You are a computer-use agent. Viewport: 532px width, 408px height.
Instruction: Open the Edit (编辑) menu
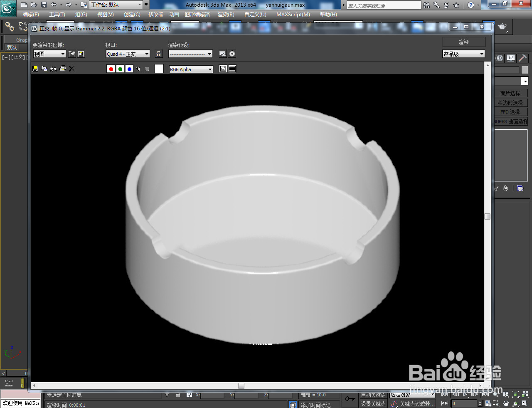click(31, 15)
